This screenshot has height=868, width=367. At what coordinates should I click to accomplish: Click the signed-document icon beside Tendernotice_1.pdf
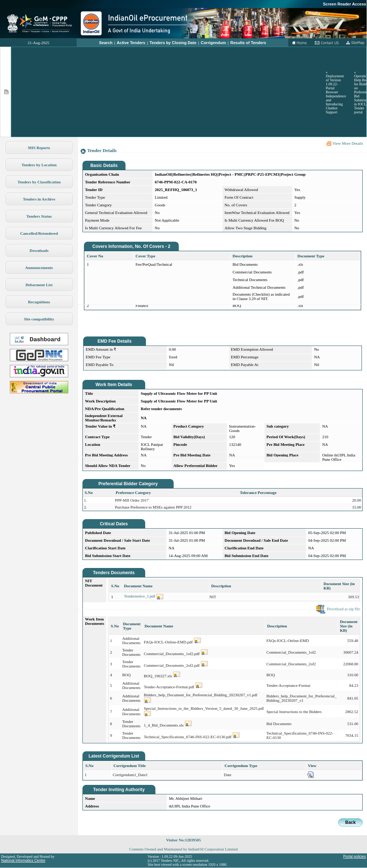[160, 597]
